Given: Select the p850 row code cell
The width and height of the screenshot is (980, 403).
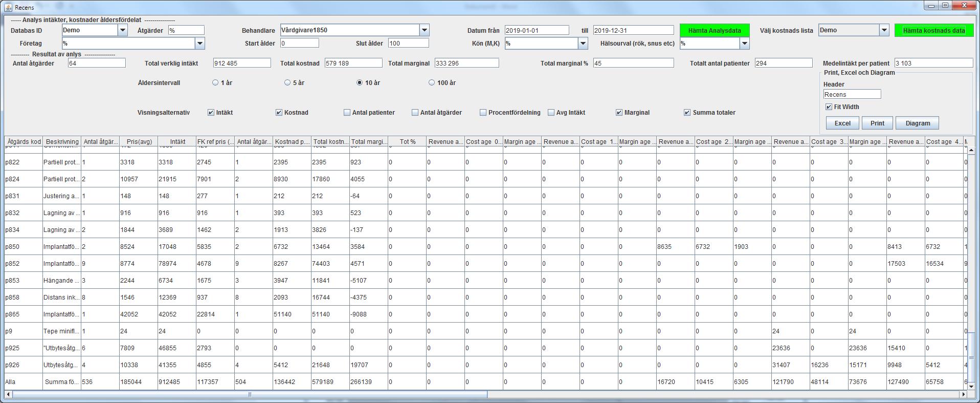Looking at the screenshot, I should click(x=24, y=246).
